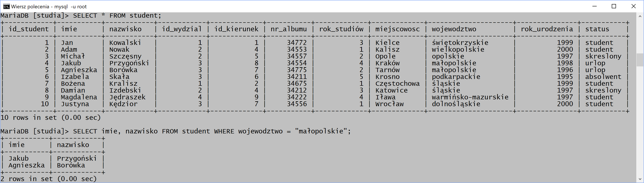Click surname 'Kowalski' in the first table
Screen dimensions: 644x183
pos(125,43)
